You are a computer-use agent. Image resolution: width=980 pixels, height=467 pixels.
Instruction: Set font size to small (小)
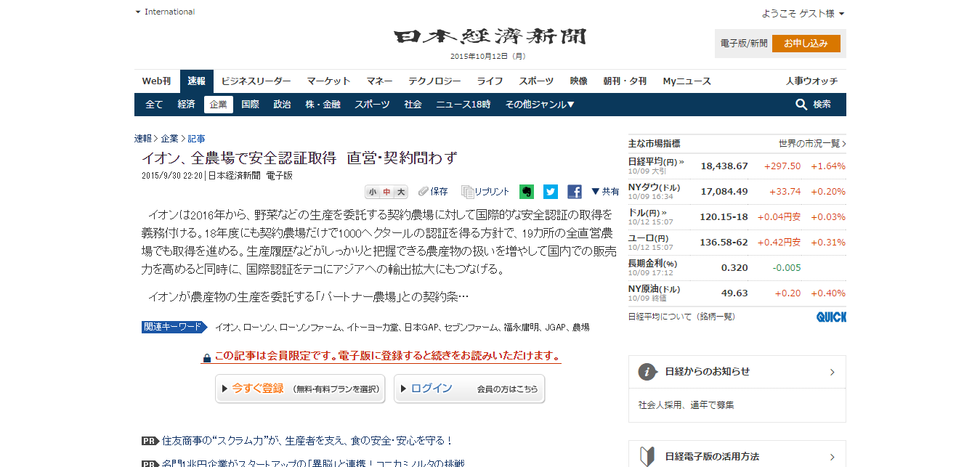(x=372, y=192)
